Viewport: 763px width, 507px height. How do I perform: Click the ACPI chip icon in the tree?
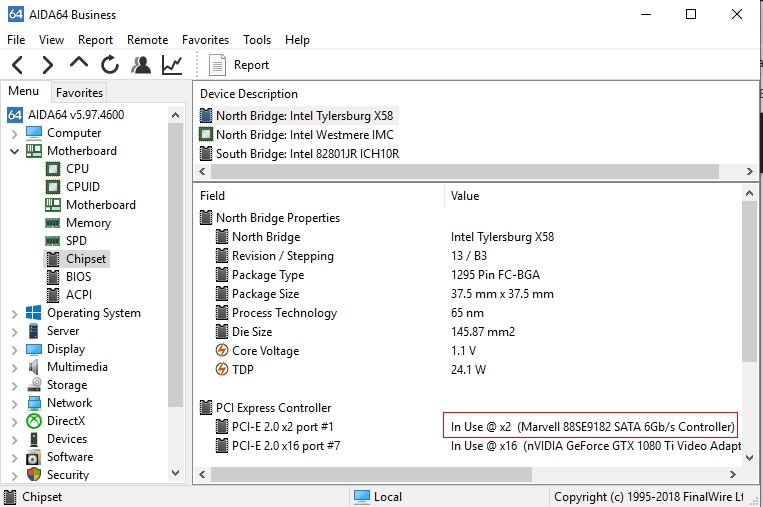point(53,295)
